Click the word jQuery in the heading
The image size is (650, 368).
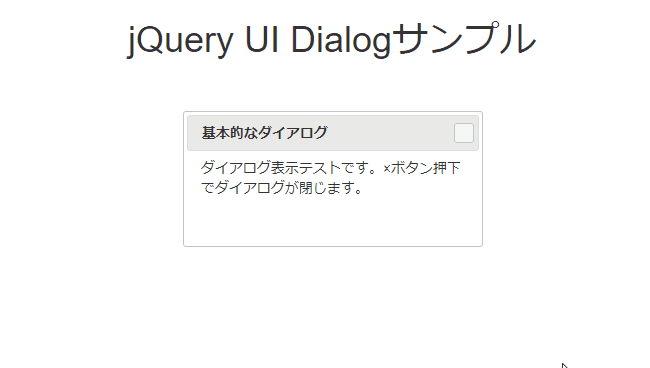(181, 41)
